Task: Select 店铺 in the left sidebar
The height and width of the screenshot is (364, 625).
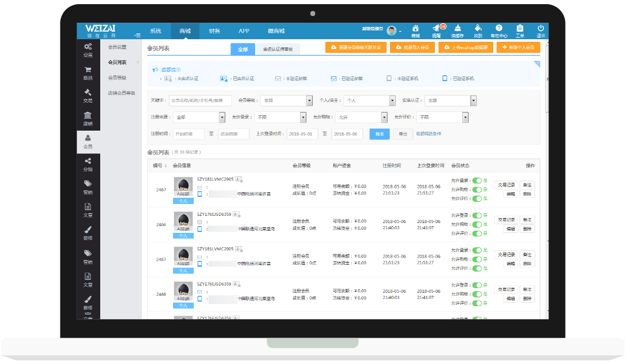Action: 88,118
